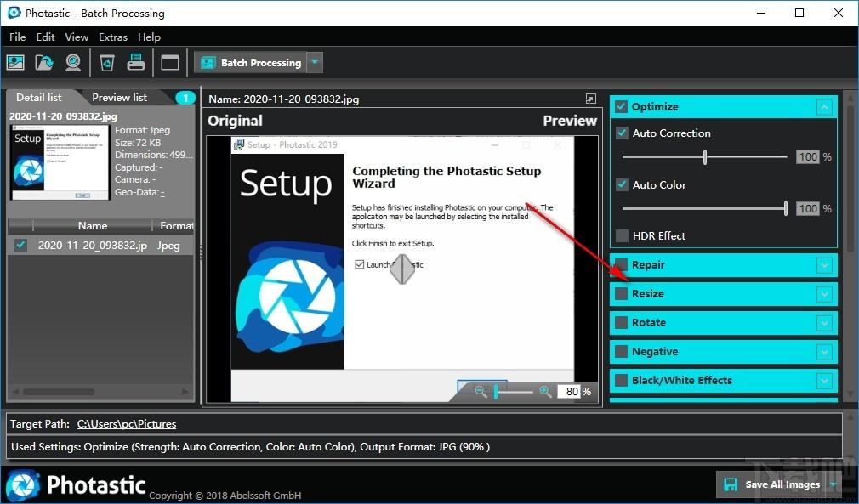Click the zoom percentage field showing 80

pos(569,391)
